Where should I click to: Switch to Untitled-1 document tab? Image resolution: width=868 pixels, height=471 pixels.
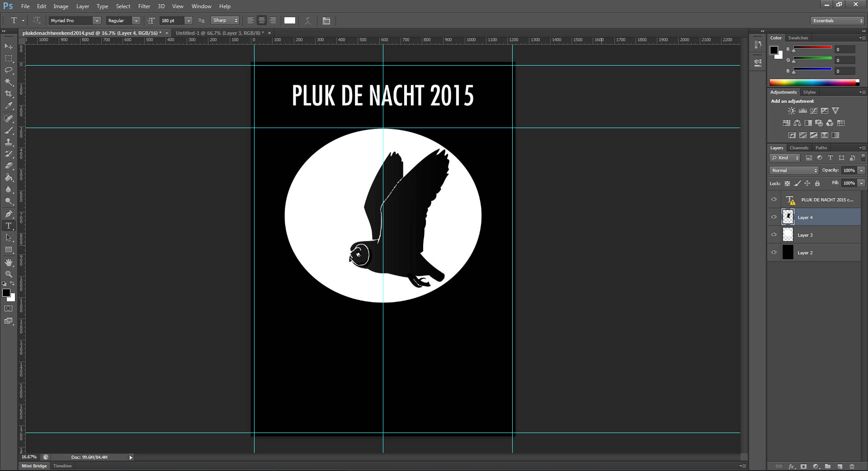[220, 33]
